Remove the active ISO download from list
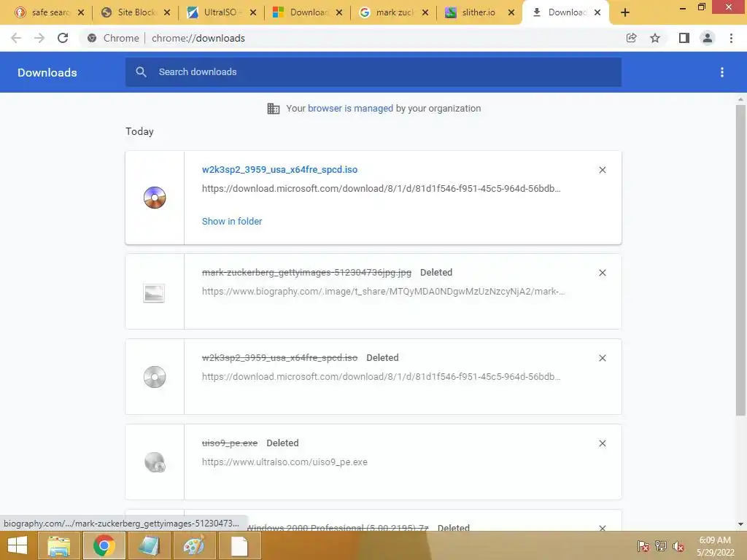 (602, 170)
